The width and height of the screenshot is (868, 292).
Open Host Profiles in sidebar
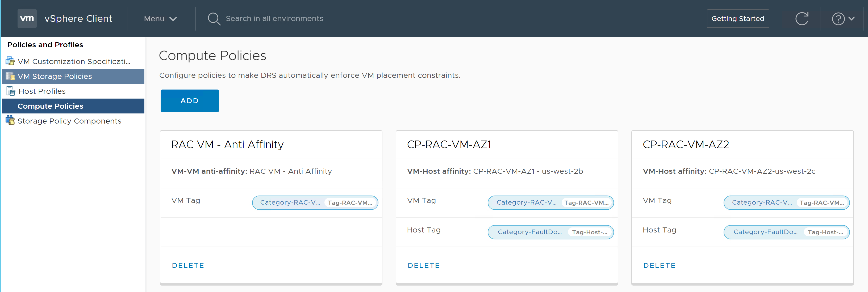(x=42, y=91)
